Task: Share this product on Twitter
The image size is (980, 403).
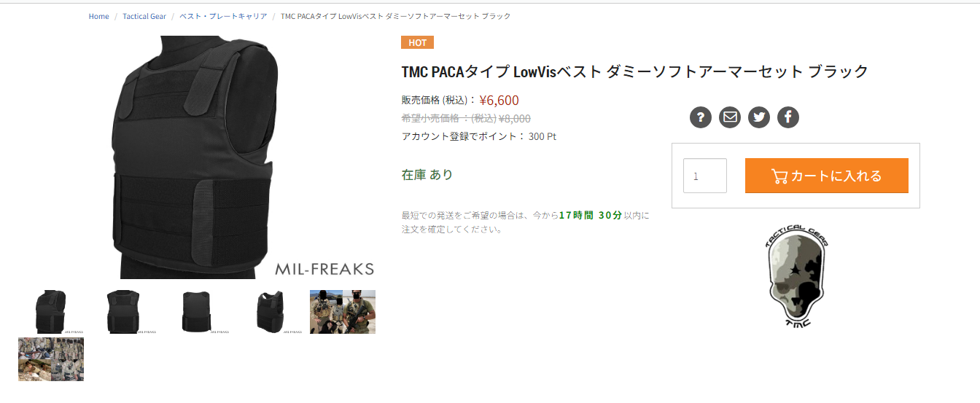Action: pos(759,117)
